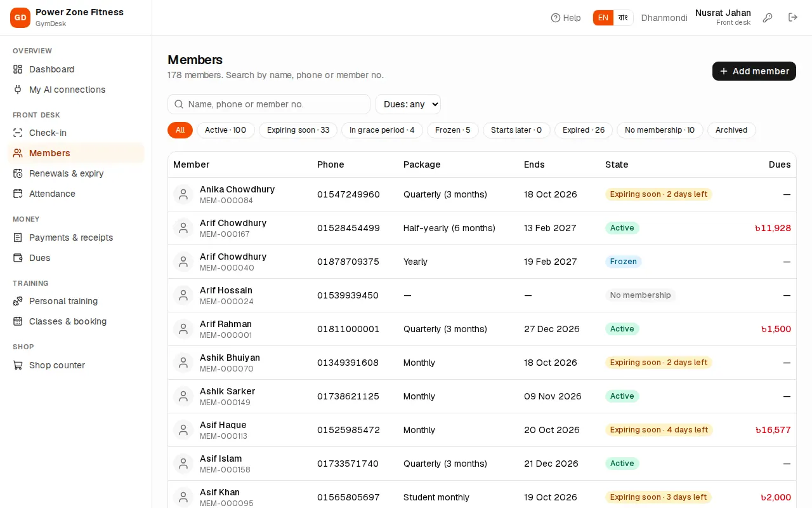812x508 pixels.
Task: Open the 'Dues: any' dropdown
Action: tap(408, 104)
